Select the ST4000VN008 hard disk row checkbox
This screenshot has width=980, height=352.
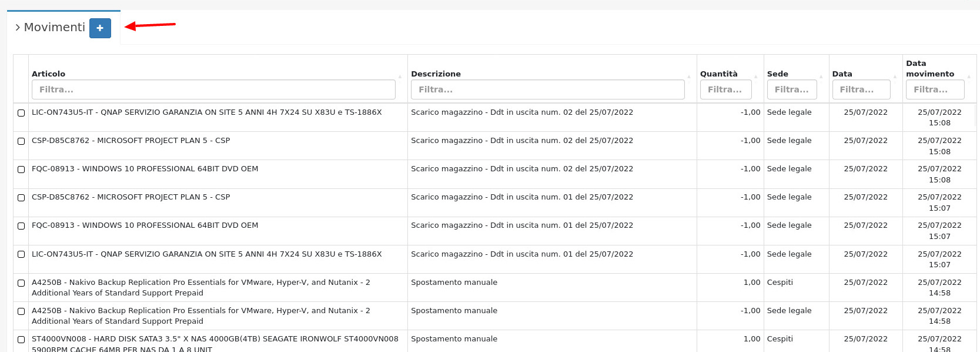pyautogui.click(x=21, y=340)
